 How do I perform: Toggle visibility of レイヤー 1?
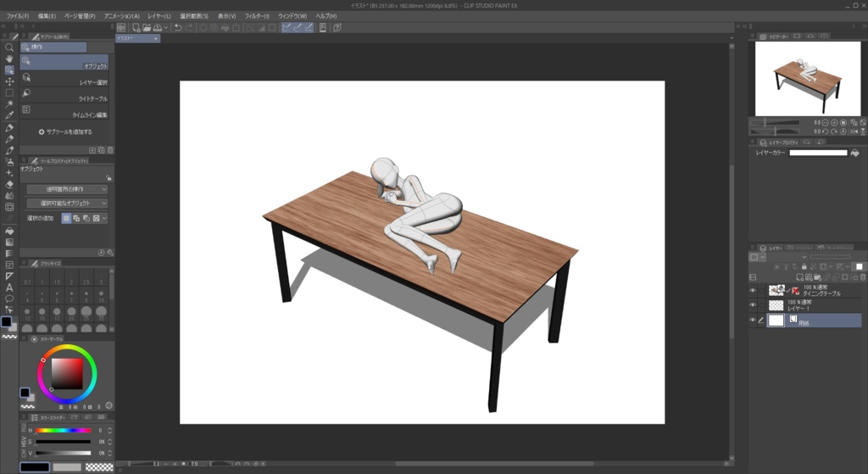752,304
